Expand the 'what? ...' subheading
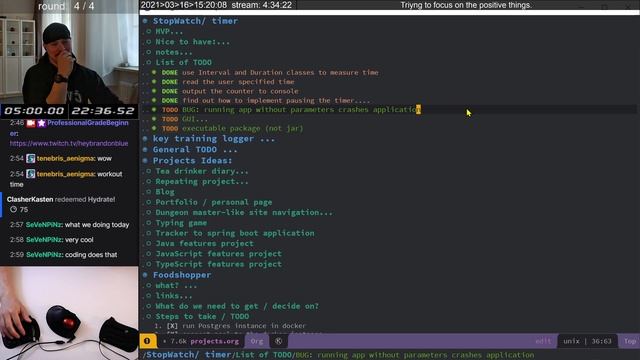This screenshot has width=640, height=360. click(x=176, y=286)
